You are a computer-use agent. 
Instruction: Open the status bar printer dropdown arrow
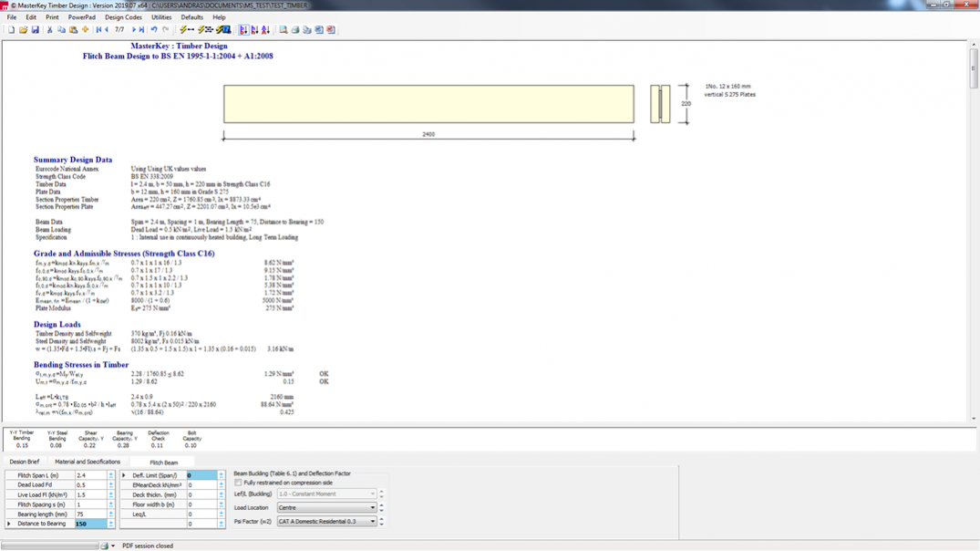113,546
